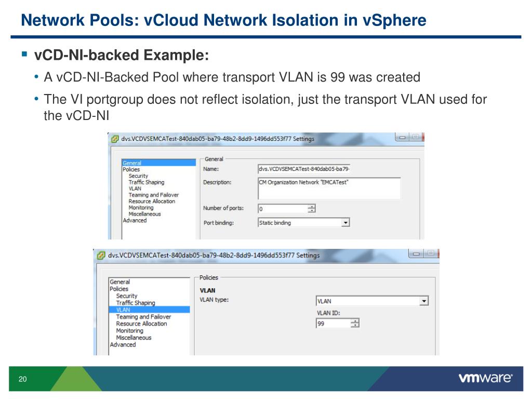Select Monitoring in the upper settings tree

pyautogui.click(x=141, y=208)
